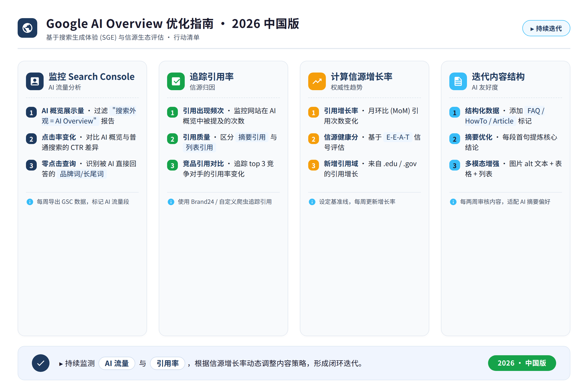The height and width of the screenshot is (392, 588).
Task: Click the round checkmark icon in footer bar
Action: pos(41,363)
